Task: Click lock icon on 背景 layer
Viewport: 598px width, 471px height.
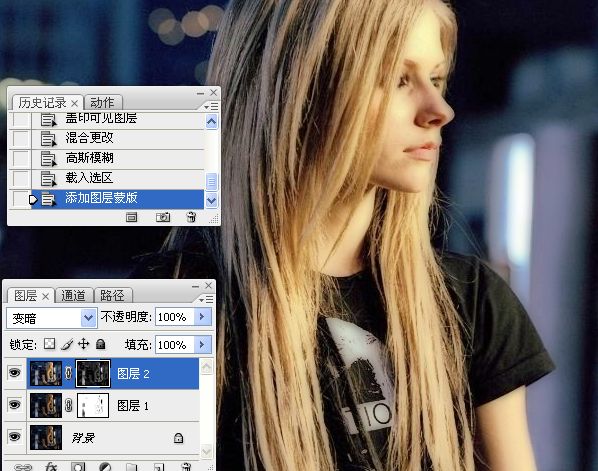Action: point(178,438)
